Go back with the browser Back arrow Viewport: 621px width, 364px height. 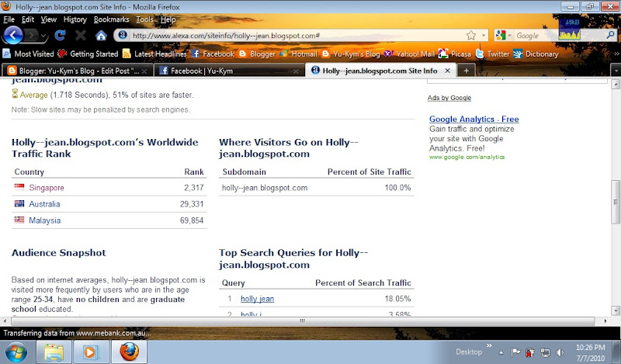13,36
